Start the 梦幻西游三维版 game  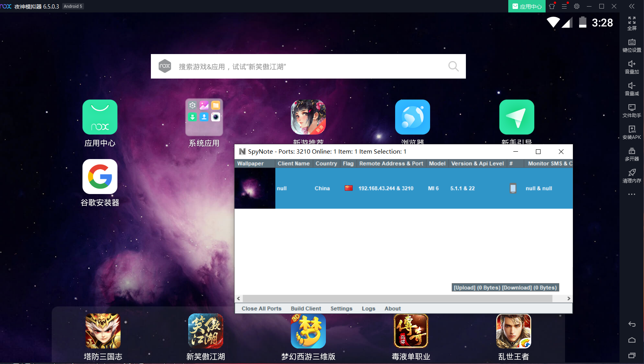(308, 331)
